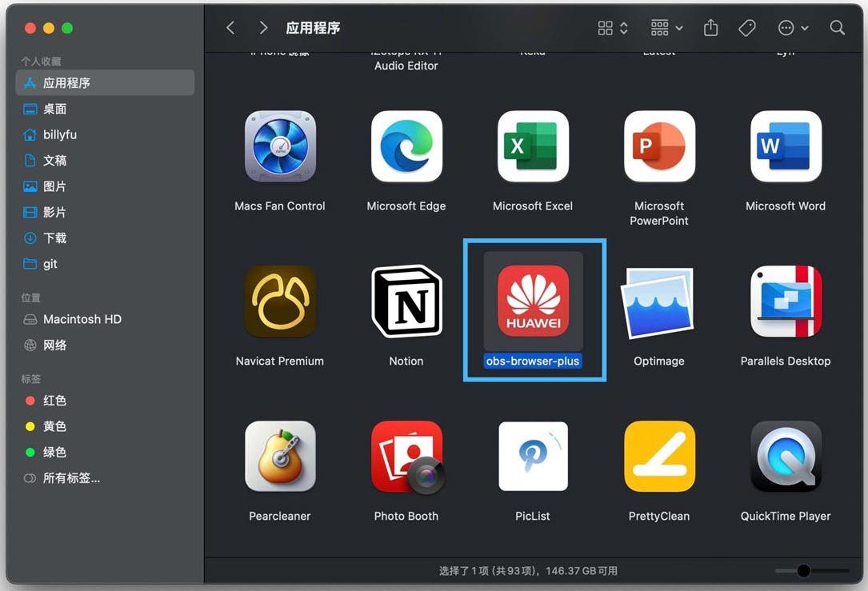868x591 pixels.
Task: Expand the grouping options dropdown
Action: coord(666,28)
